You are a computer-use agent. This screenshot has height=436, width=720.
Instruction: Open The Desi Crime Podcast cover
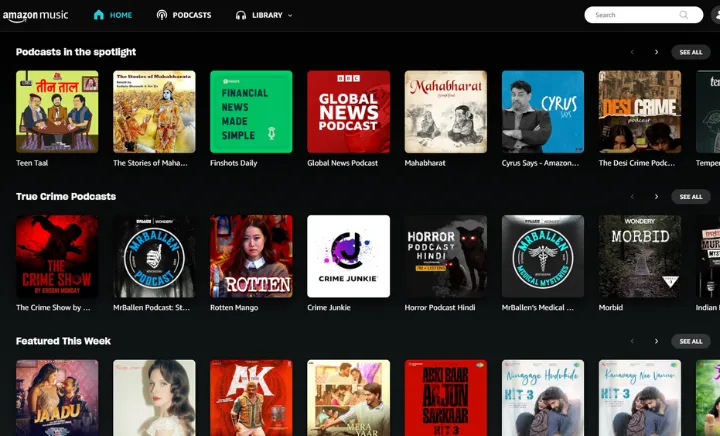coord(640,112)
